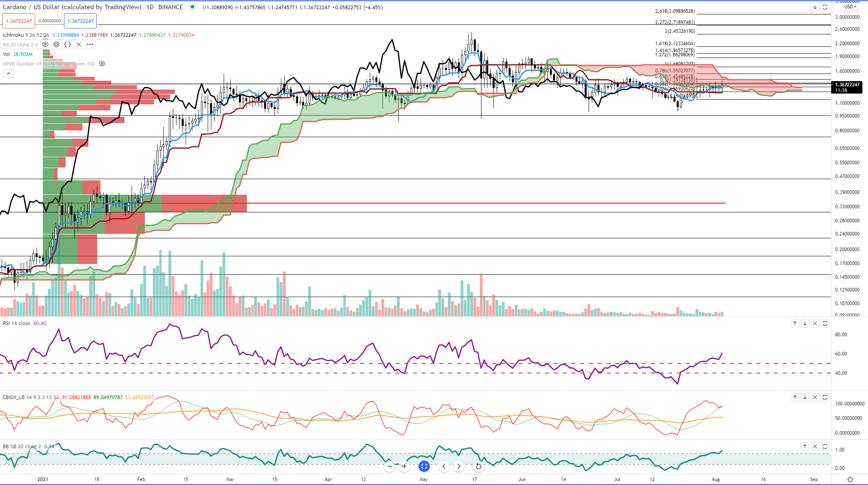Open chart settings gear at bottom right
This screenshot has width=868, height=485.
point(850,479)
